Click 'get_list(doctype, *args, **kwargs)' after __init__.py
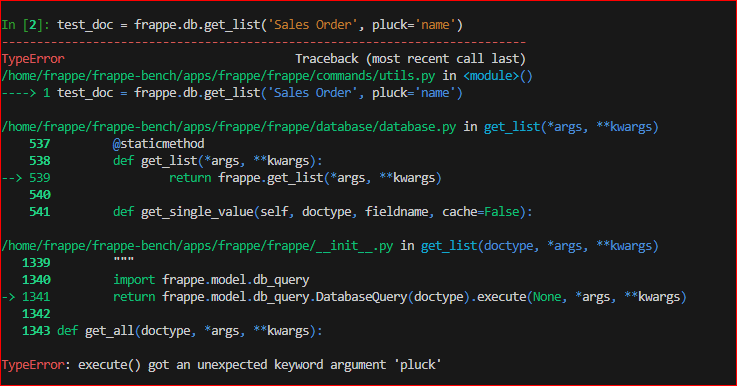This screenshot has width=737, height=386. (540, 246)
